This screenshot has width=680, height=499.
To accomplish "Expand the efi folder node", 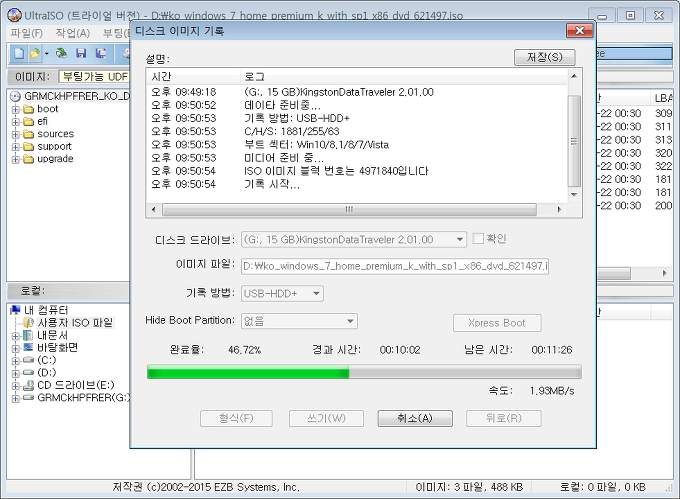I will pos(16,122).
